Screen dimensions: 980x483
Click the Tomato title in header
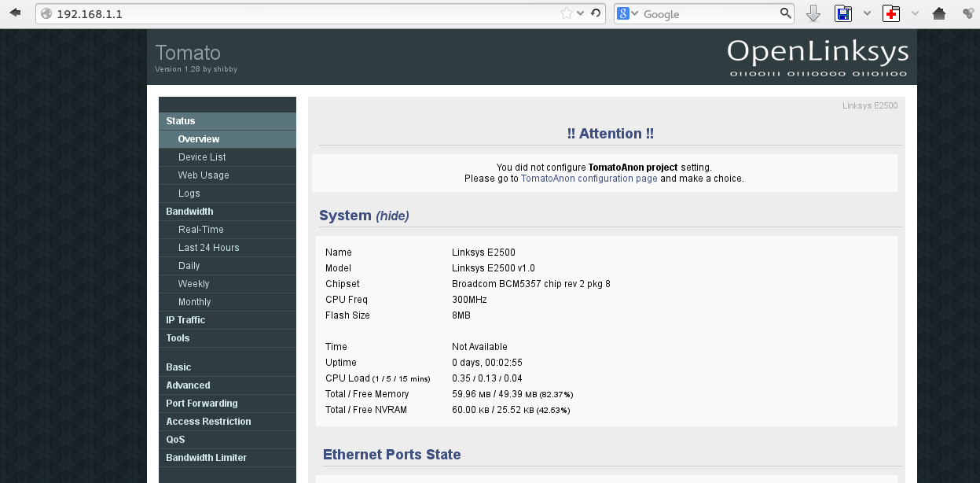pos(188,53)
